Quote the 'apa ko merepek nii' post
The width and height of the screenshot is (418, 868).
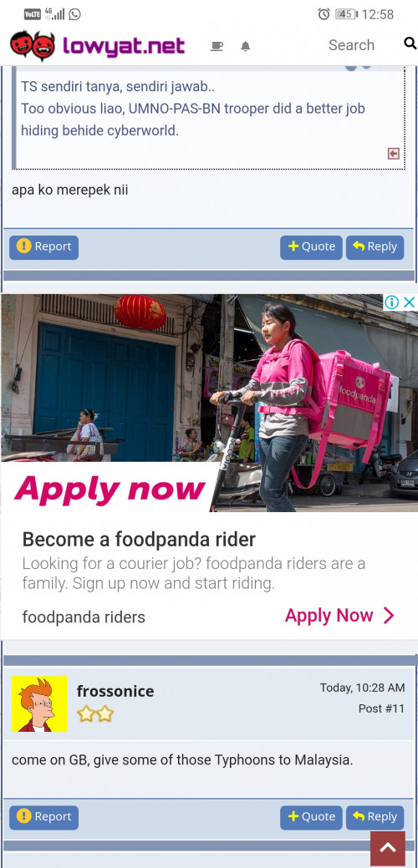(311, 247)
